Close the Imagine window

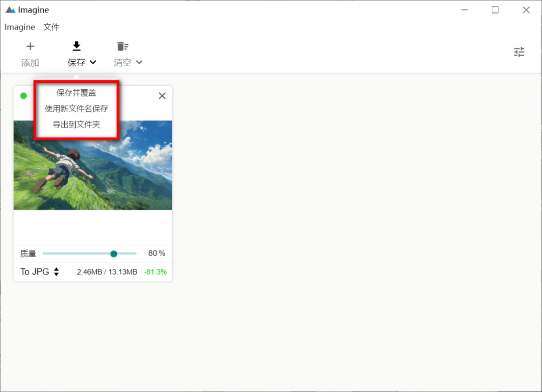(x=526, y=10)
